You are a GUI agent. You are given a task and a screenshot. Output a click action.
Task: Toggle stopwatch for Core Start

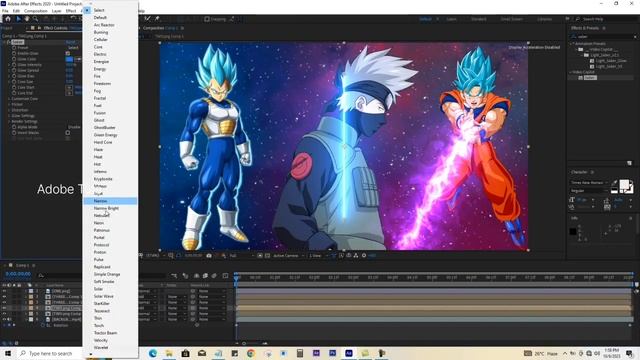coord(14,87)
